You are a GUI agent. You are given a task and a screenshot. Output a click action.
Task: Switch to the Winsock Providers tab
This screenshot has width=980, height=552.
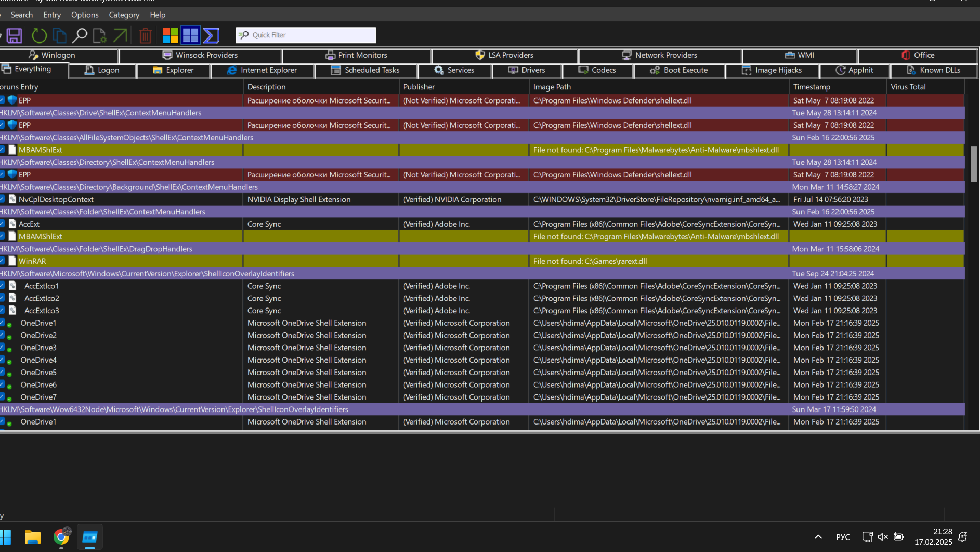click(x=200, y=55)
